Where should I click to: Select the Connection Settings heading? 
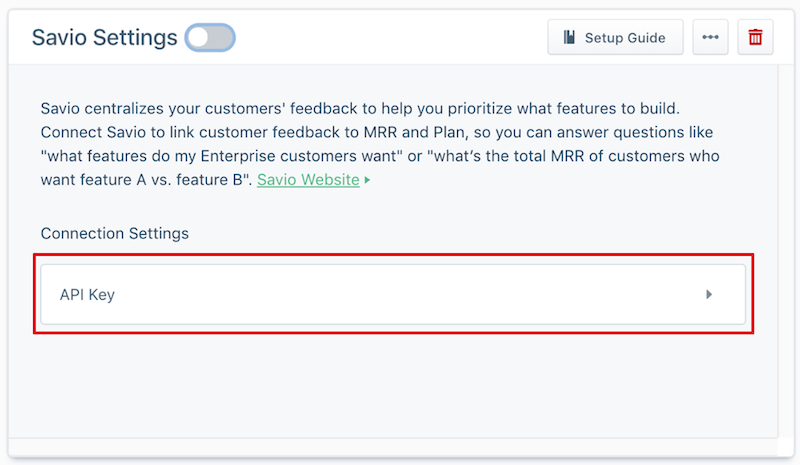[x=115, y=233]
